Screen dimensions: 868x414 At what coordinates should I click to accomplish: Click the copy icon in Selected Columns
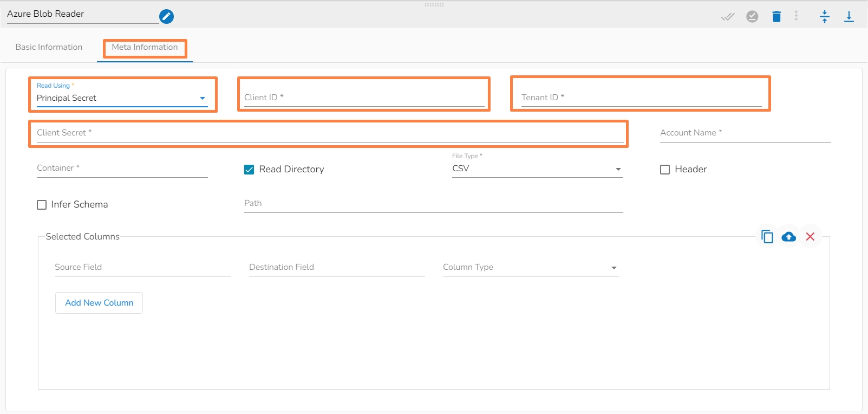click(x=767, y=237)
